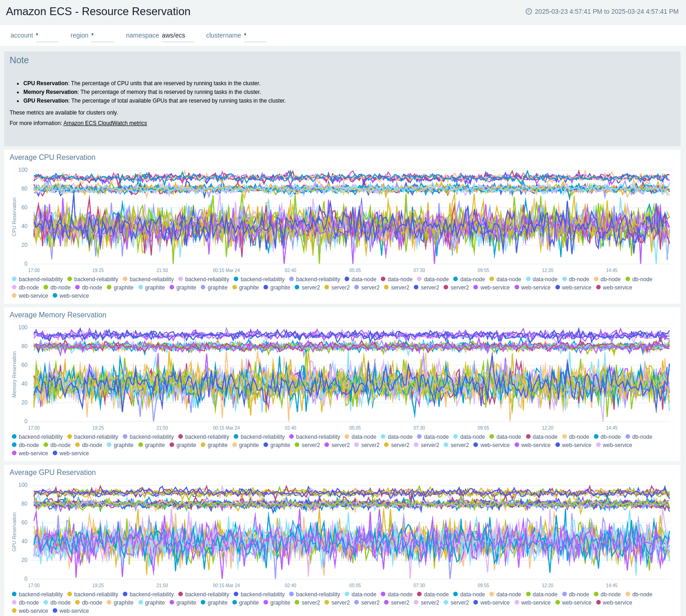Click the account filter input field
This screenshot has width=686, height=616.
tap(47, 36)
